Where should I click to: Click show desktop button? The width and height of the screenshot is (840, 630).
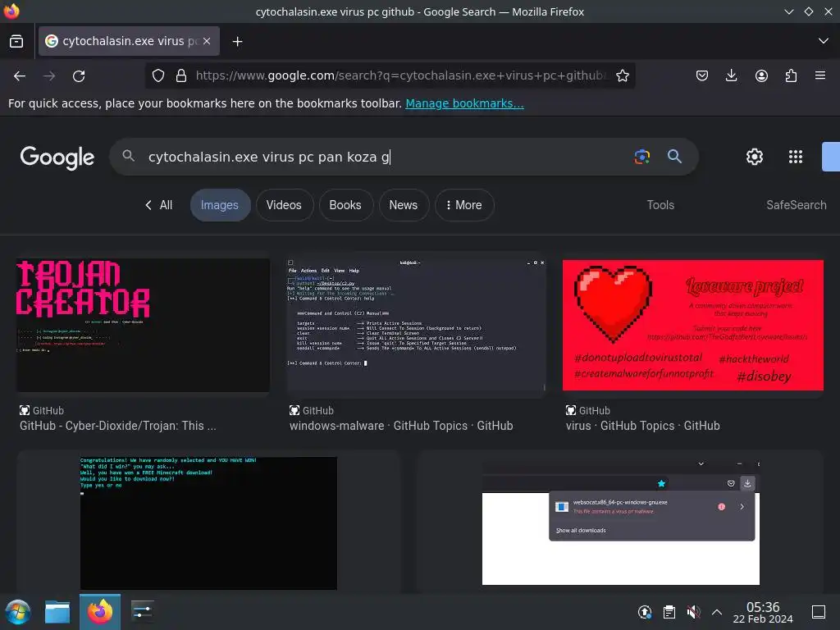[819, 612]
